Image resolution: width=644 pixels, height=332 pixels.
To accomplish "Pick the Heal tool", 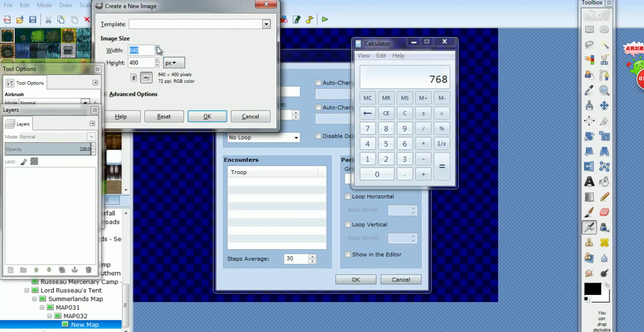I will click(604, 243).
